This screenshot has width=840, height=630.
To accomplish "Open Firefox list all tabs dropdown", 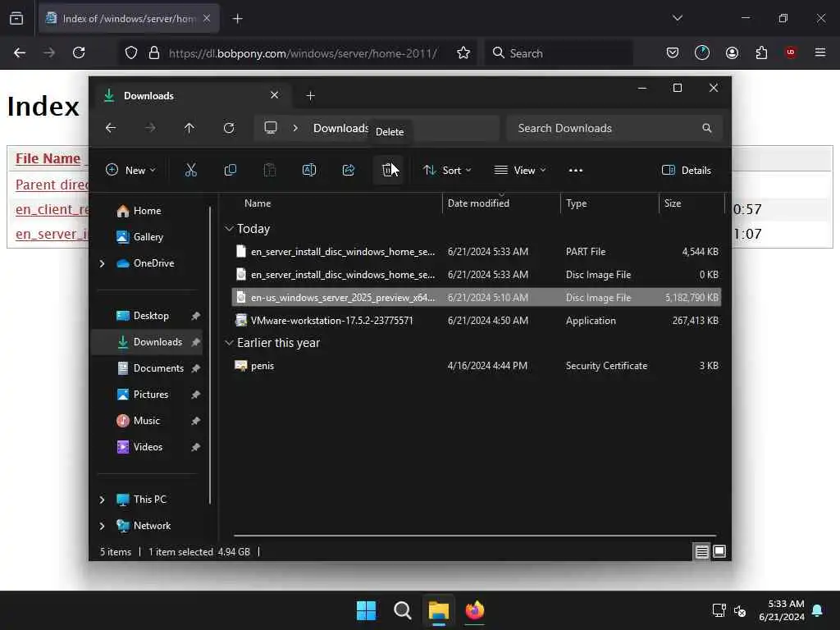I will 677,18.
